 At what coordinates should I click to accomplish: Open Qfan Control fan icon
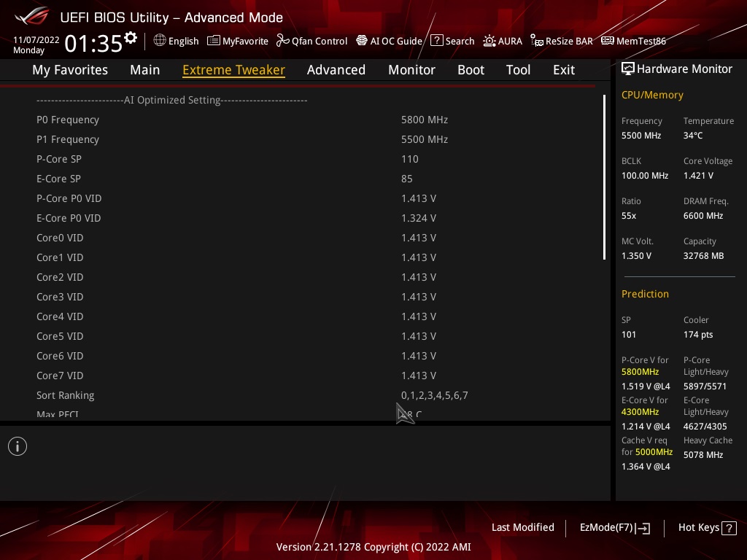click(x=283, y=41)
